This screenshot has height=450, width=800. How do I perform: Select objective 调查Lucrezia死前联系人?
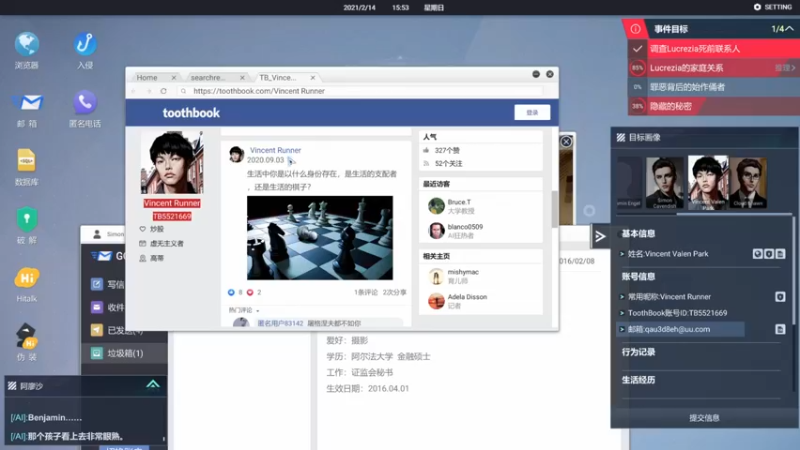tap(713, 48)
